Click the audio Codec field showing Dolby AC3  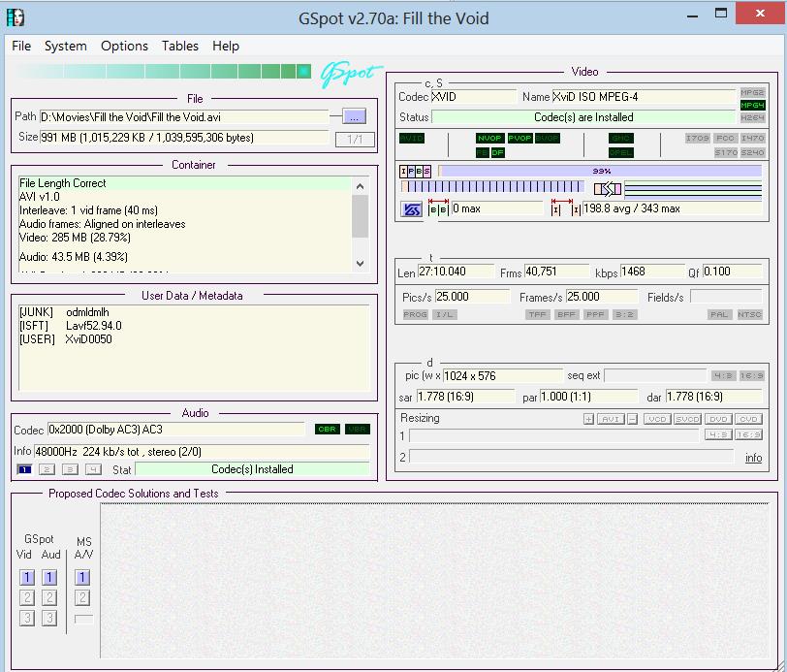coord(176,430)
